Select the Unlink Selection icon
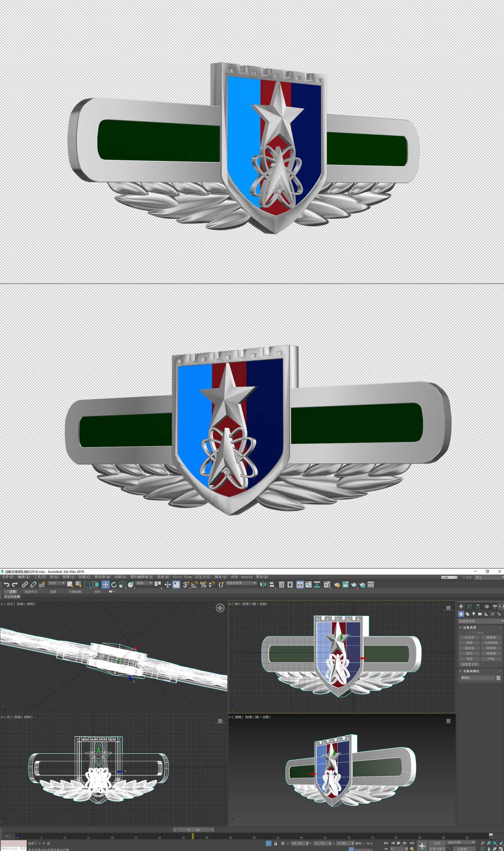 [x=33, y=584]
